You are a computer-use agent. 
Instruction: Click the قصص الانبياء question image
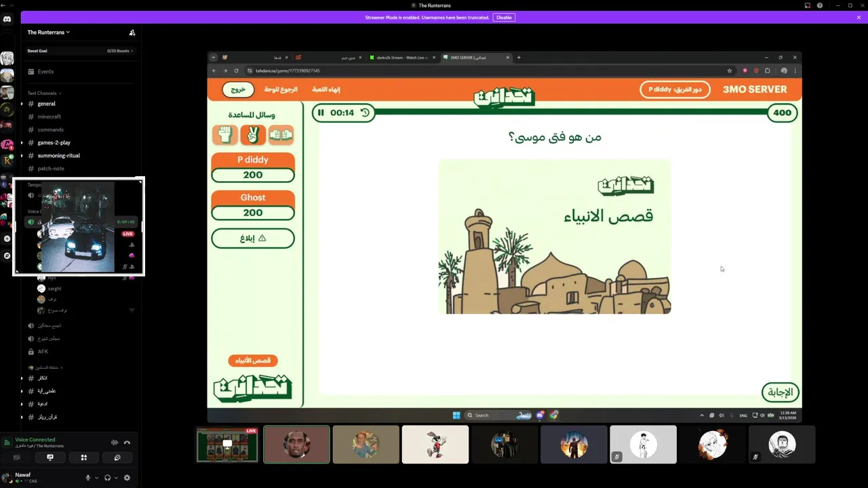[555, 237]
